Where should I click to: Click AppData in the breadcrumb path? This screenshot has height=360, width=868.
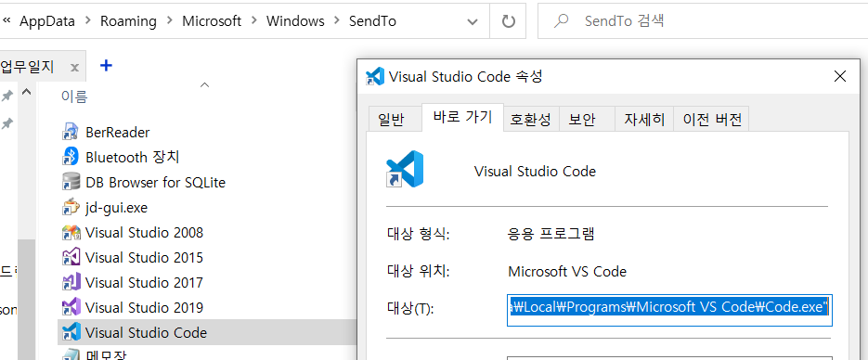click(x=48, y=21)
